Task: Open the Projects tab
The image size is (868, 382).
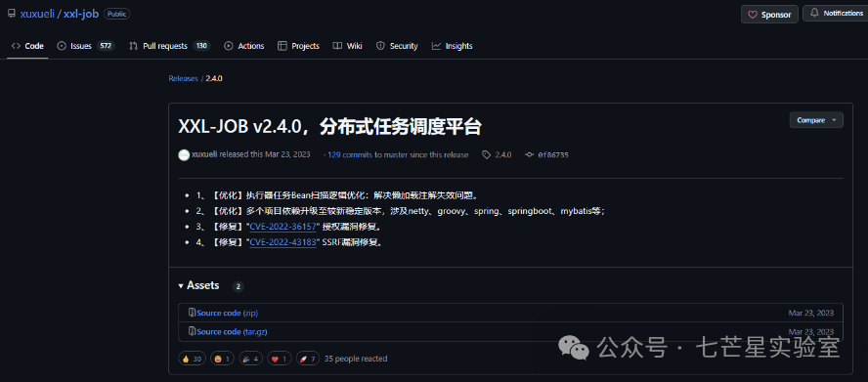Action: tap(298, 46)
